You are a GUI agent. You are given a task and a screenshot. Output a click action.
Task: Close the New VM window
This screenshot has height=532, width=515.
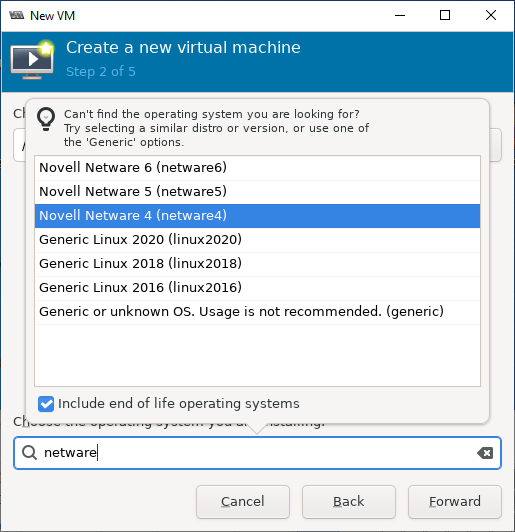point(491,15)
